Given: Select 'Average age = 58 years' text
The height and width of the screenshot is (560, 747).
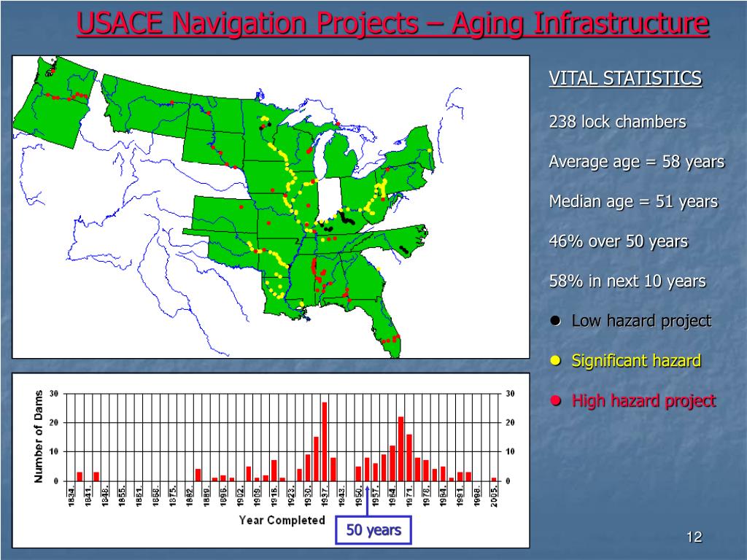Looking at the screenshot, I should click(636, 162).
